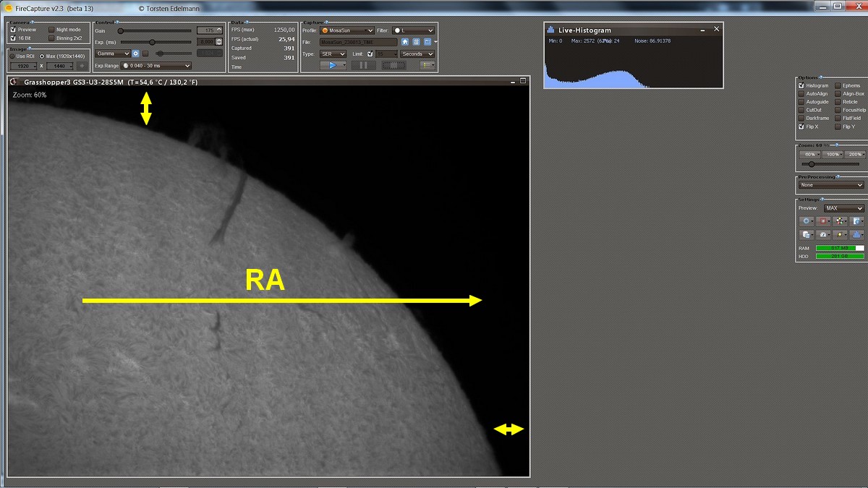Click the Live-Histogram window title bar
Screen dimensions: 868x488
pos(634,30)
